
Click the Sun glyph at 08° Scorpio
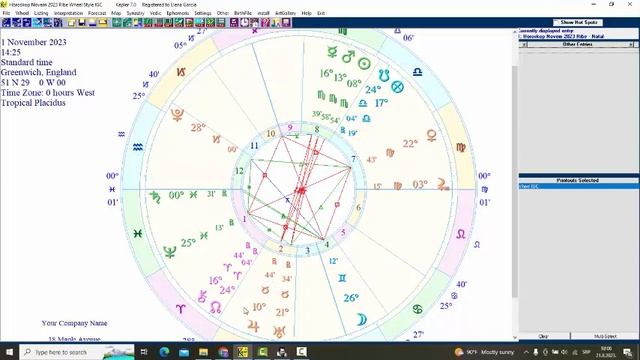pos(364,64)
